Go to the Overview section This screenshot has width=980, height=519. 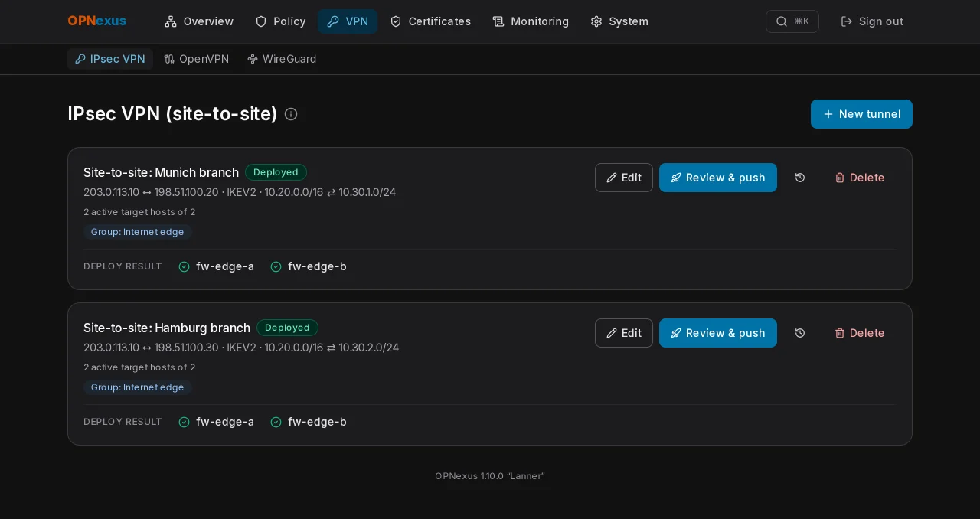[x=199, y=21]
